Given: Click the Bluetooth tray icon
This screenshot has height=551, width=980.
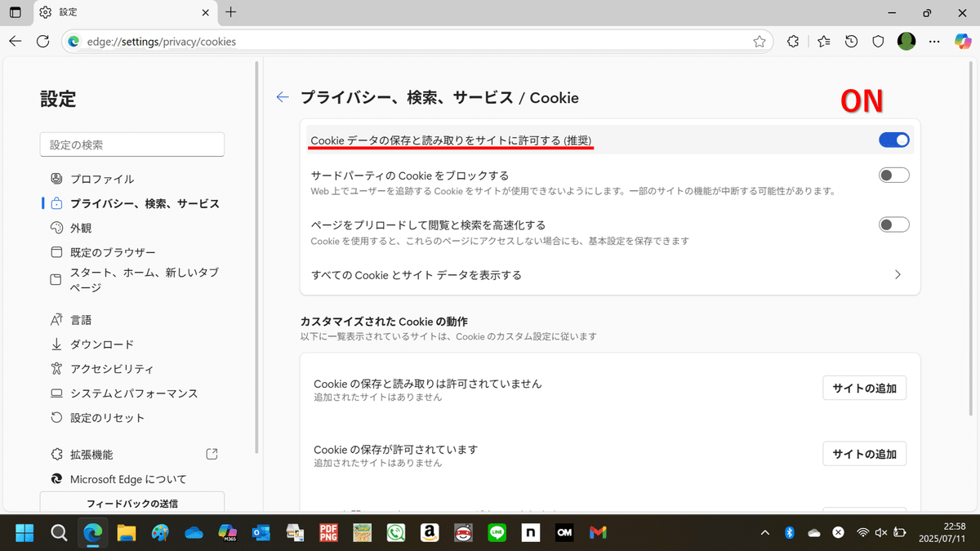Looking at the screenshot, I should [x=790, y=532].
